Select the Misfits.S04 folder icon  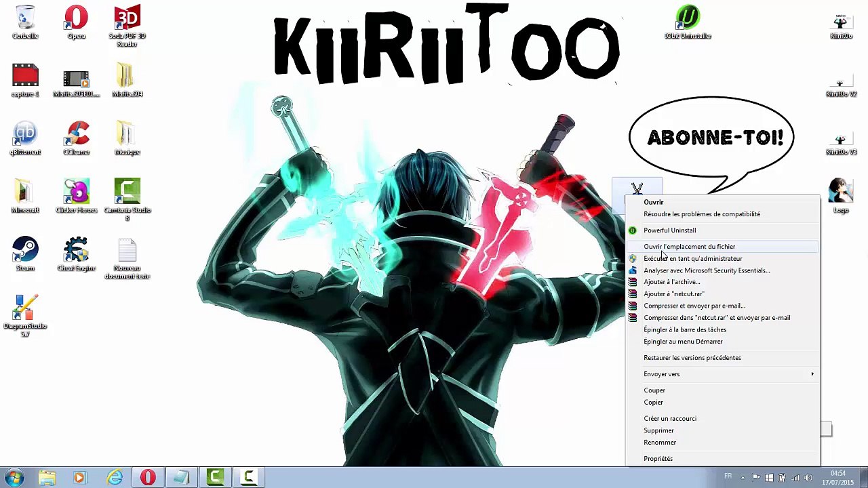127,81
